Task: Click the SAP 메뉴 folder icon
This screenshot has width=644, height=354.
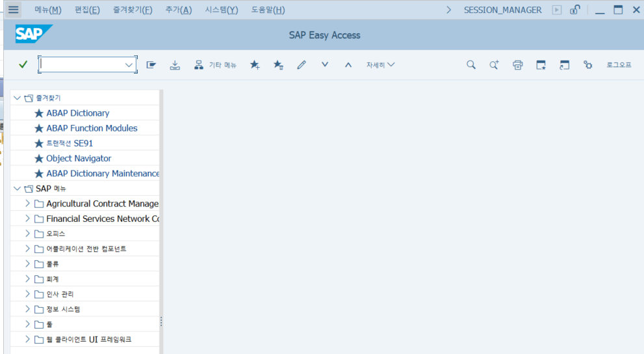Action: pos(29,189)
